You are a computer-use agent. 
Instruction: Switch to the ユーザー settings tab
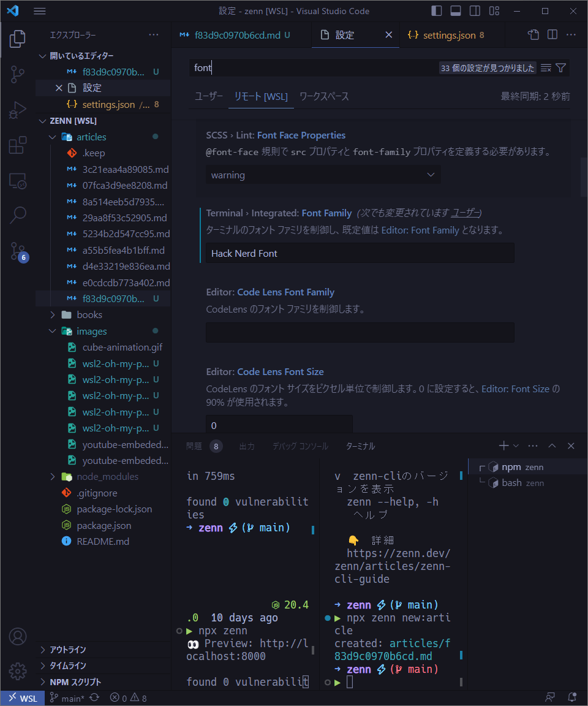point(208,96)
